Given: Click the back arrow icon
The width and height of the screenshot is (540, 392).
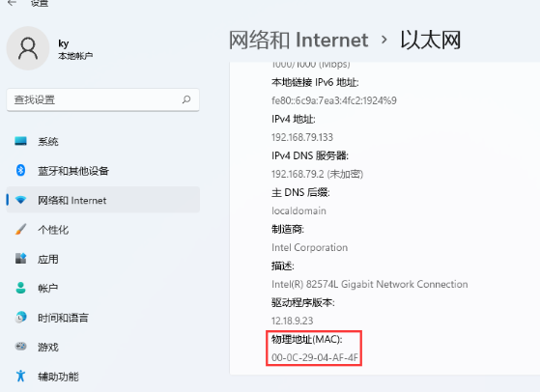Looking at the screenshot, I should point(12,3).
